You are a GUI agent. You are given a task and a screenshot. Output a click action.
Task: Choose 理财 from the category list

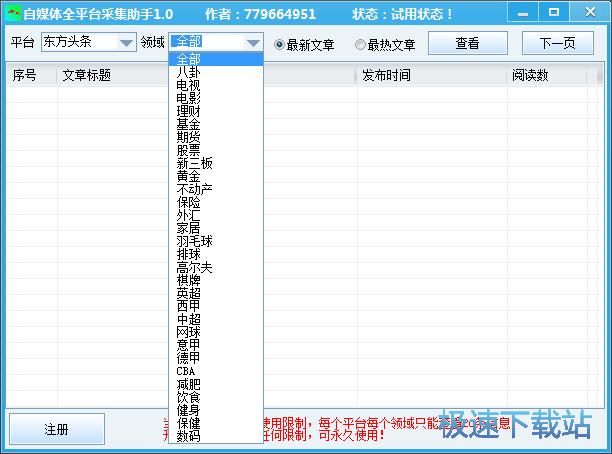point(216,111)
